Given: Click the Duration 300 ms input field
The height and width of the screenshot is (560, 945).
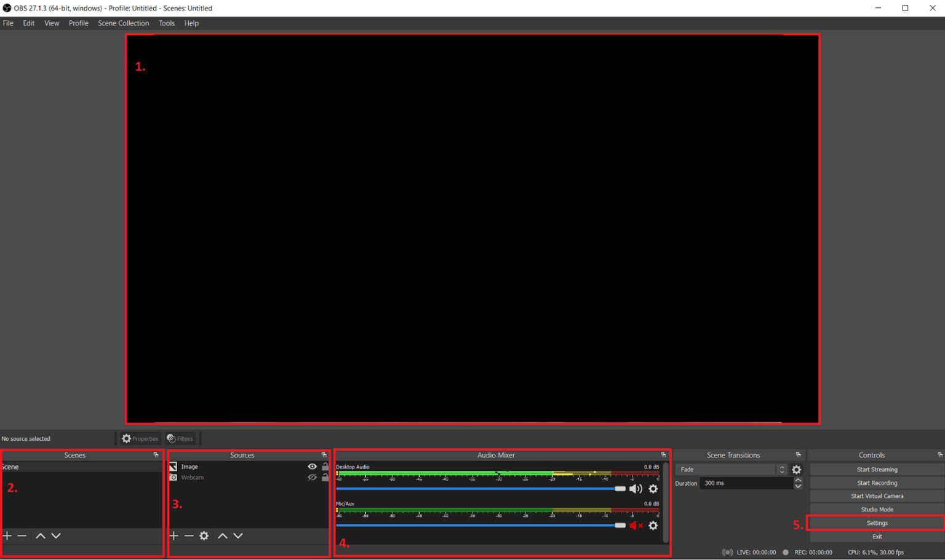Looking at the screenshot, I should click(x=746, y=483).
